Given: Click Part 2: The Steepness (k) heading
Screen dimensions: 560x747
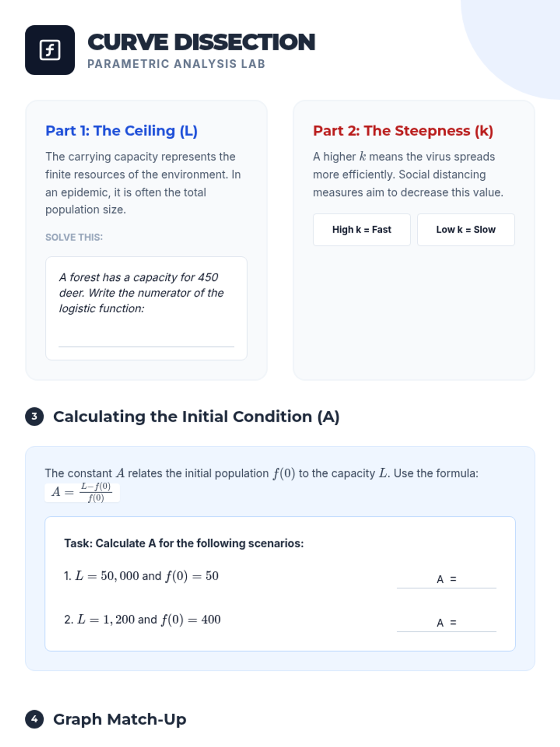Looking at the screenshot, I should [403, 131].
